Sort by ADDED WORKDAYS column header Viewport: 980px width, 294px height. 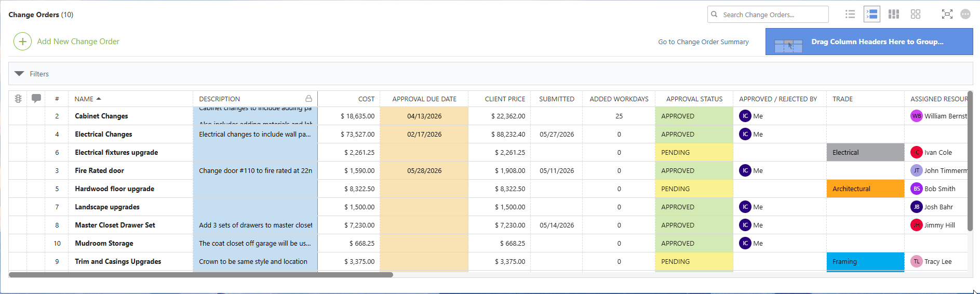tap(619, 99)
